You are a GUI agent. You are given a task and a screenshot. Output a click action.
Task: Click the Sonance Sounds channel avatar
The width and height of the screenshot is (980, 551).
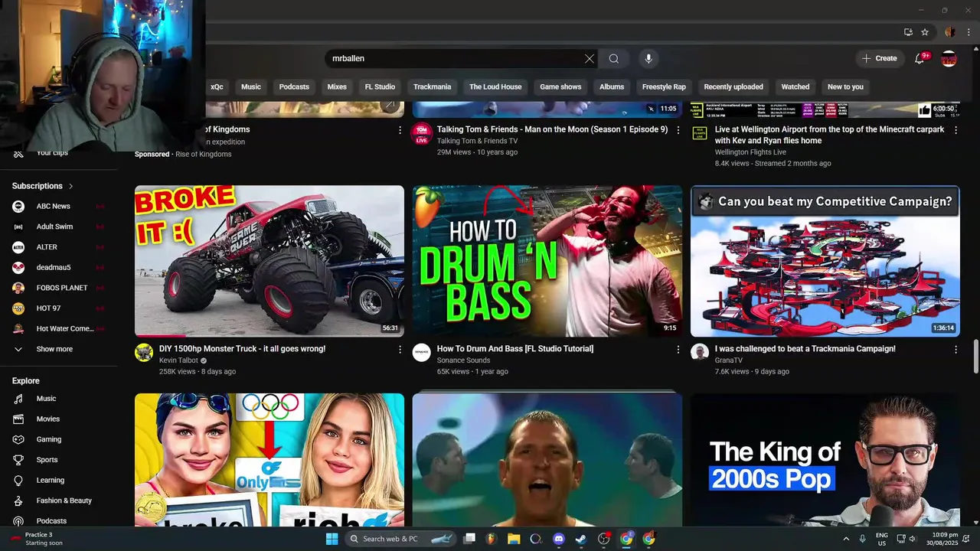pyautogui.click(x=422, y=352)
